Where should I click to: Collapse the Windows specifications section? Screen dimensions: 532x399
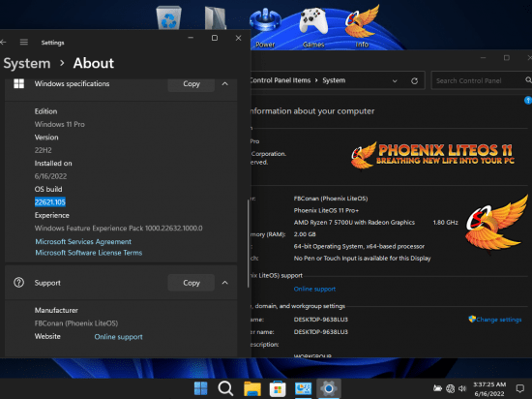(225, 83)
